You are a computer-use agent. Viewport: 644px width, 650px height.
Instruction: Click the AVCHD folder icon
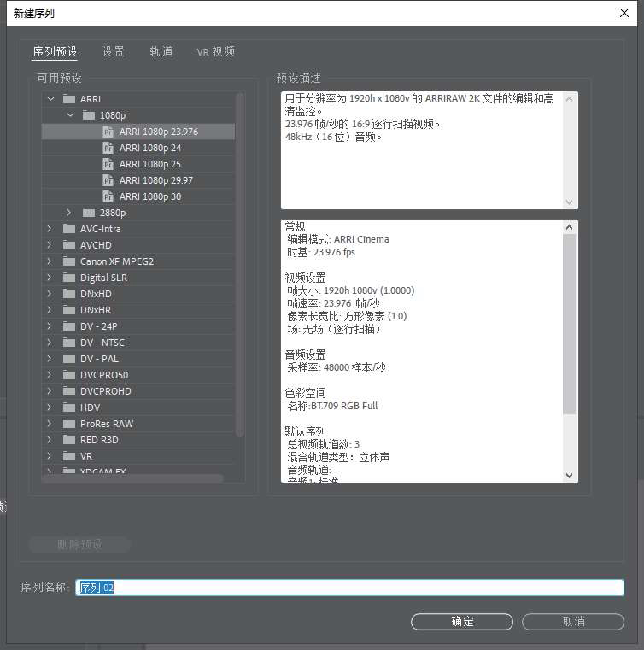69,245
